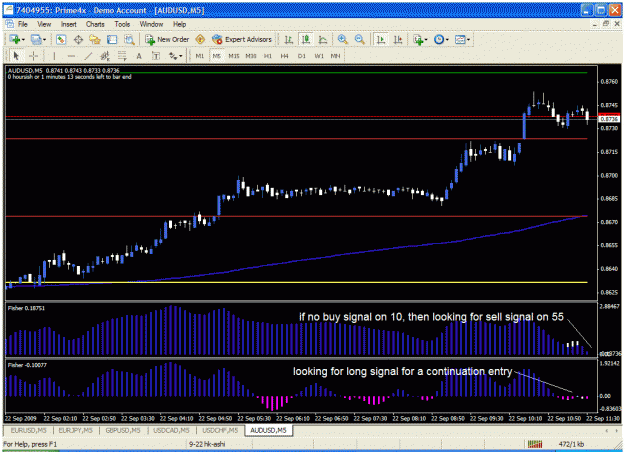The height and width of the screenshot is (452, 625).
Task: Select the Vertical Line drawing tool
Action: pos(54,56)
